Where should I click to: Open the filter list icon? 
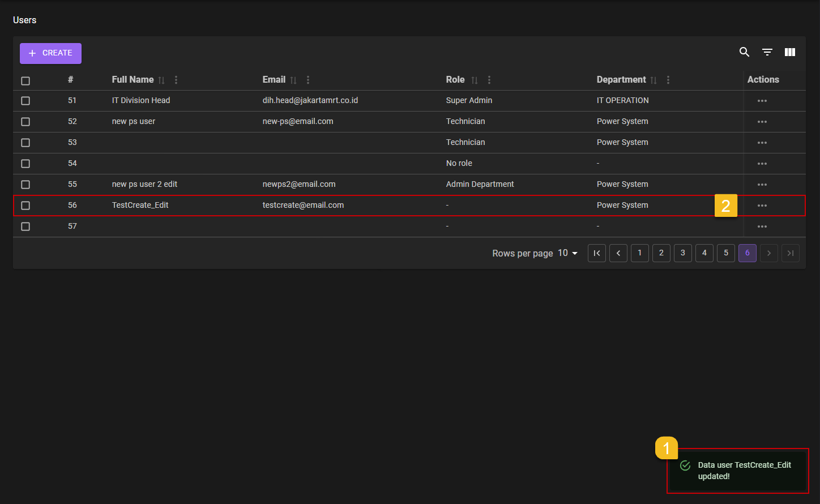click(767, 52)
